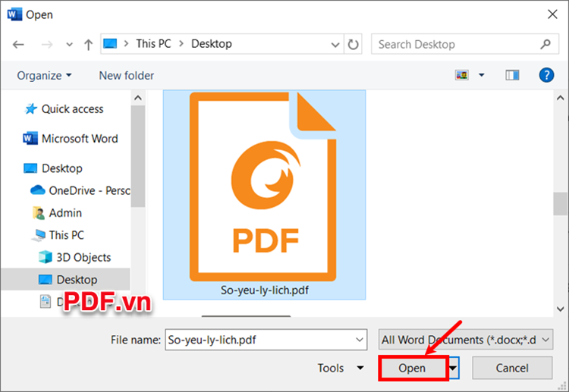Screen dimensions: 569x392
Task: Change the view layout icon
Action: coord(462,75)
